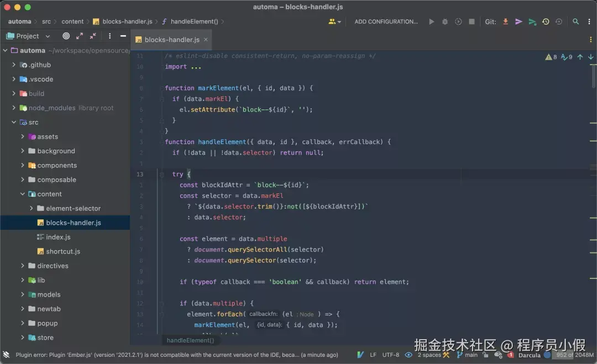Click the memory usage indicator 952 of 2048M
Viewport: 597px width, 364px height.
pos(574,355)
